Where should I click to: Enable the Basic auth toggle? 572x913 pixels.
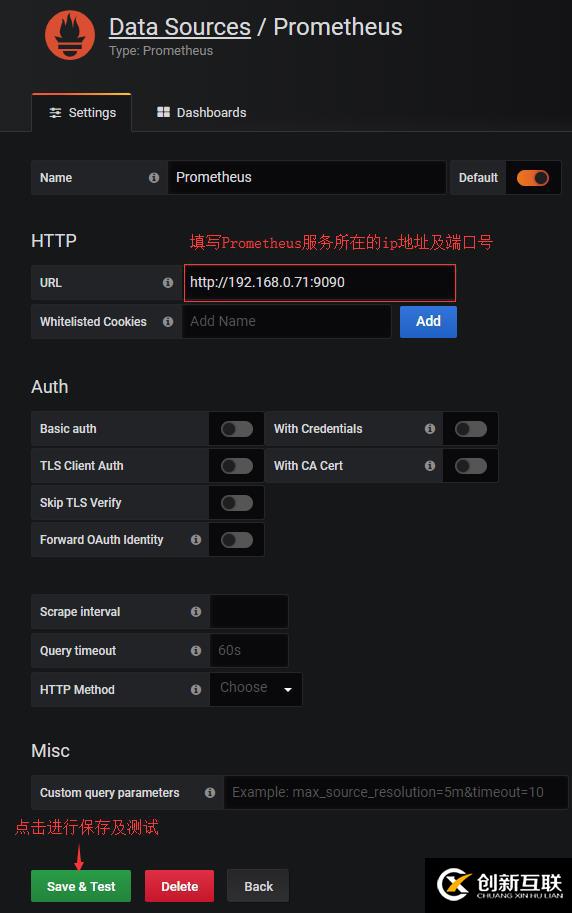click(236, 429)
